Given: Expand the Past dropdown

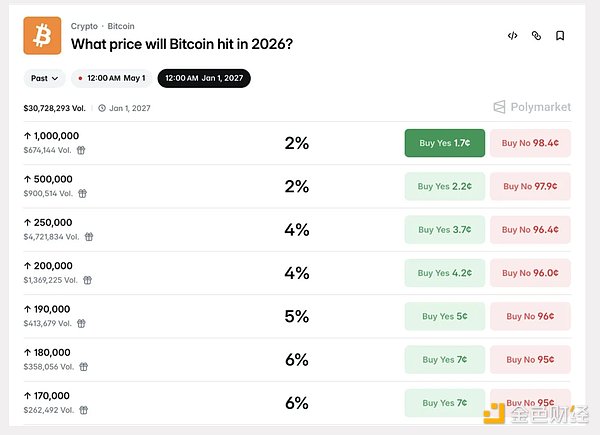Looking at the screenshot, I should point(44,78).
